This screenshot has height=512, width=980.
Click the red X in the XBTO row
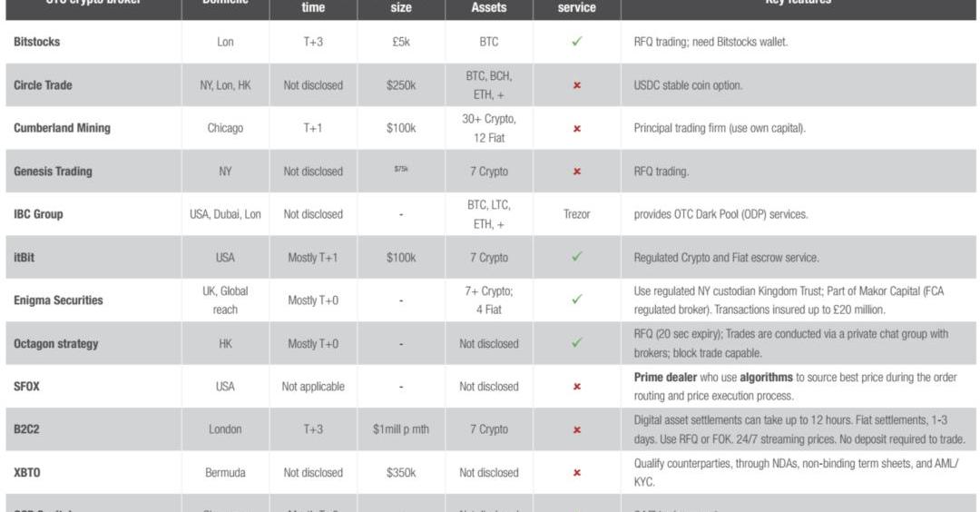click(577, 473)
